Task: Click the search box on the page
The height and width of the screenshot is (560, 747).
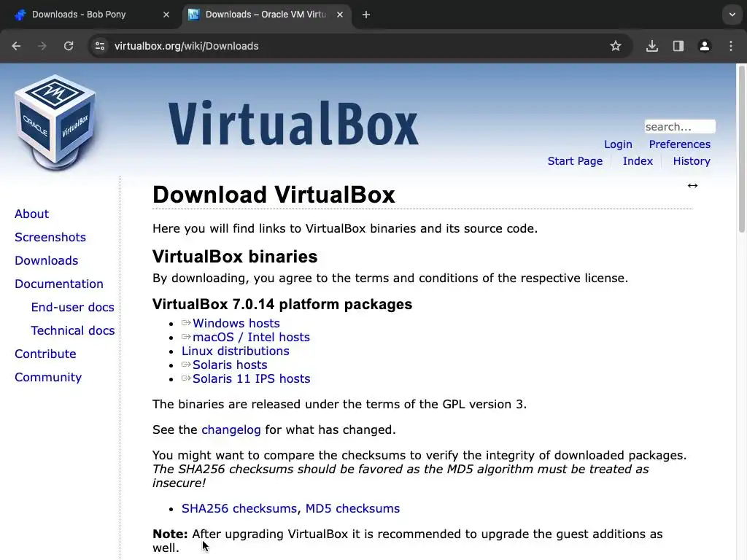Action: pos(680,127)
